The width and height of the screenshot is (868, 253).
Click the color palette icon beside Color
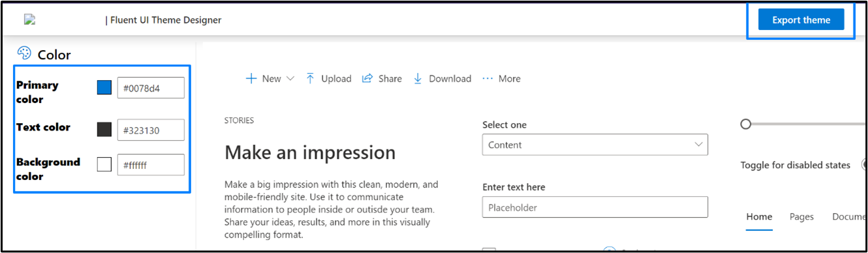point(24,53)
